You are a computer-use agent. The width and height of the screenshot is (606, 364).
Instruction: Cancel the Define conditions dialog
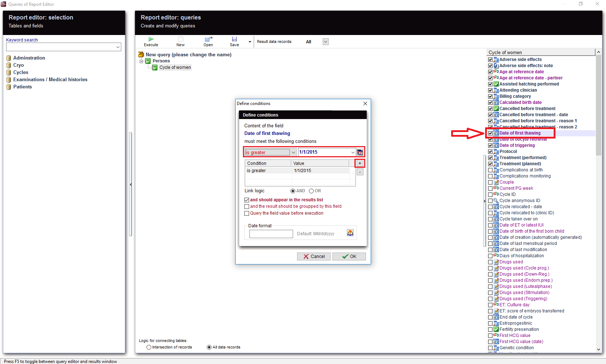tap(314, 256)
